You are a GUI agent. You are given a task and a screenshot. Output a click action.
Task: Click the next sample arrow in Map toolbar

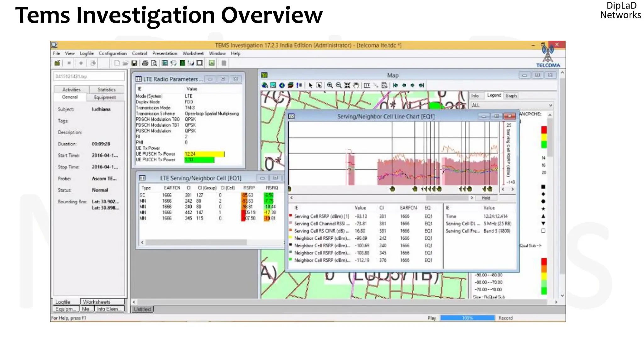click(x=413, y=85)
